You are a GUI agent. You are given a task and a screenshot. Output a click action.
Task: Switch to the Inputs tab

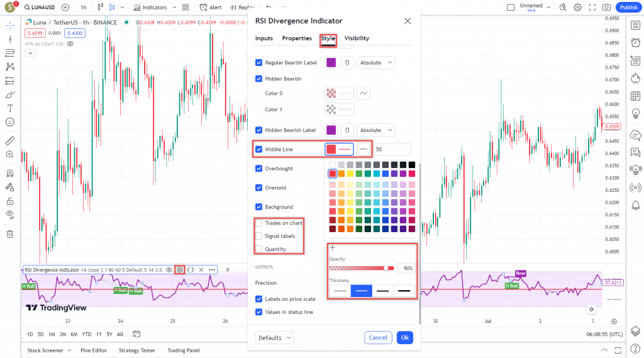coord(264,38)
